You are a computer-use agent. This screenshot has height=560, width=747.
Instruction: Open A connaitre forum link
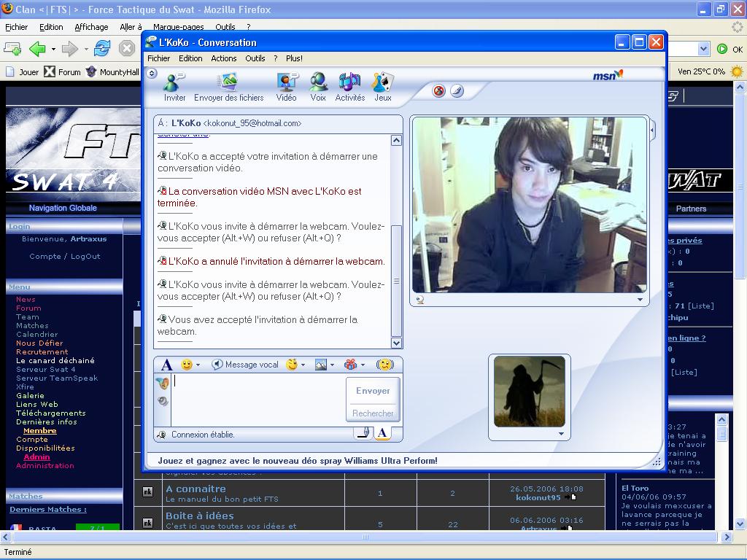(196, 489)
